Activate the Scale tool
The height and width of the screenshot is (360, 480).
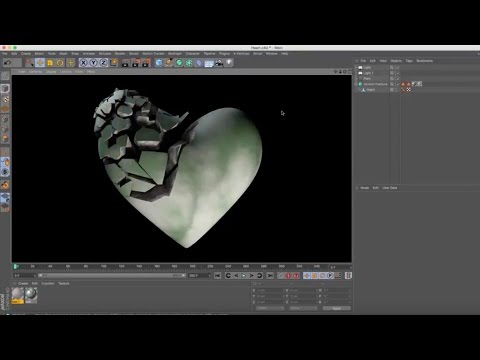tap(50, 63)
